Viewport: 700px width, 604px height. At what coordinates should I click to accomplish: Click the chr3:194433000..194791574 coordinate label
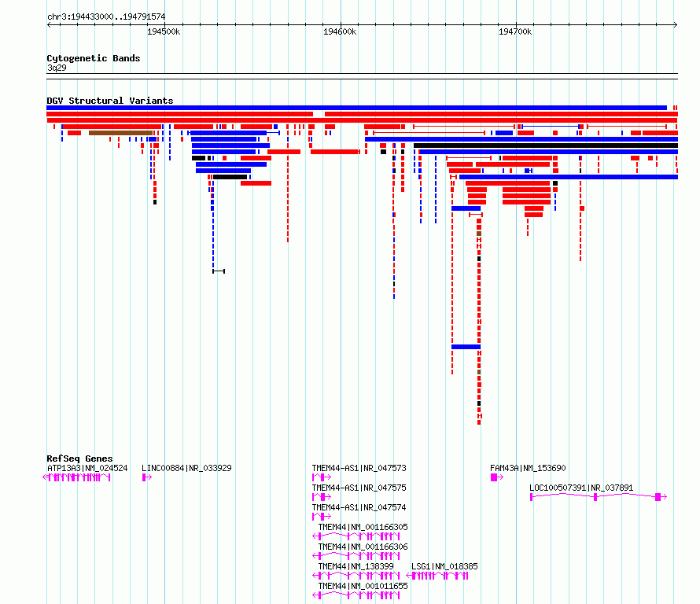pos(106,17)
